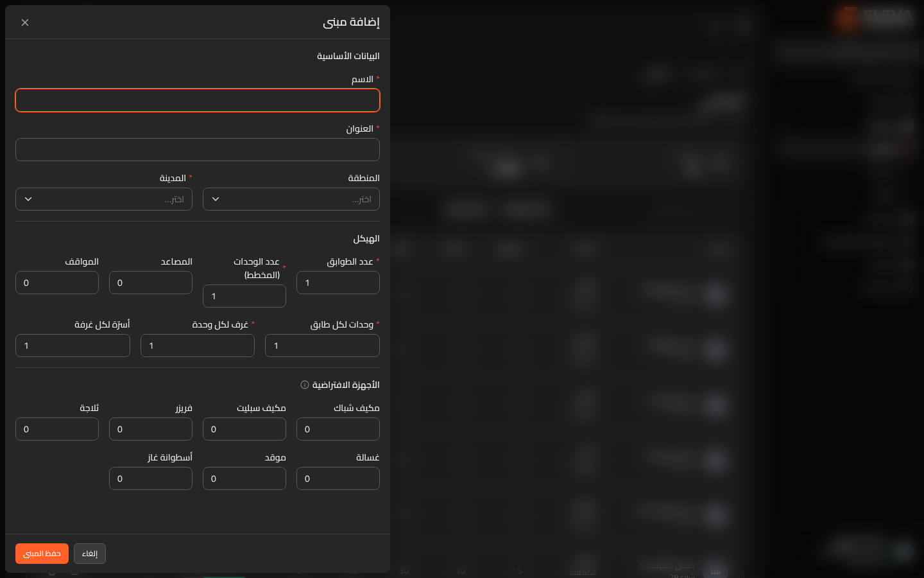Click the غرف لكل وحدة field

tap(198, 346)
